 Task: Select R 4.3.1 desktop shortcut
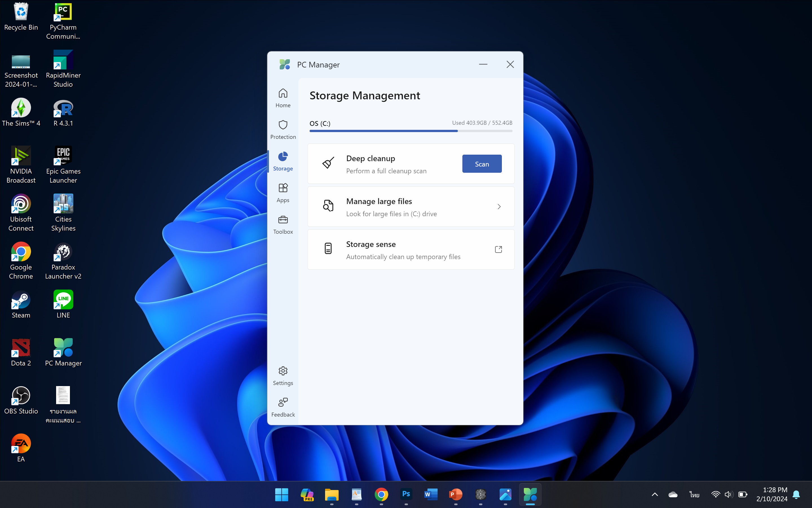[x=63, y=113]
